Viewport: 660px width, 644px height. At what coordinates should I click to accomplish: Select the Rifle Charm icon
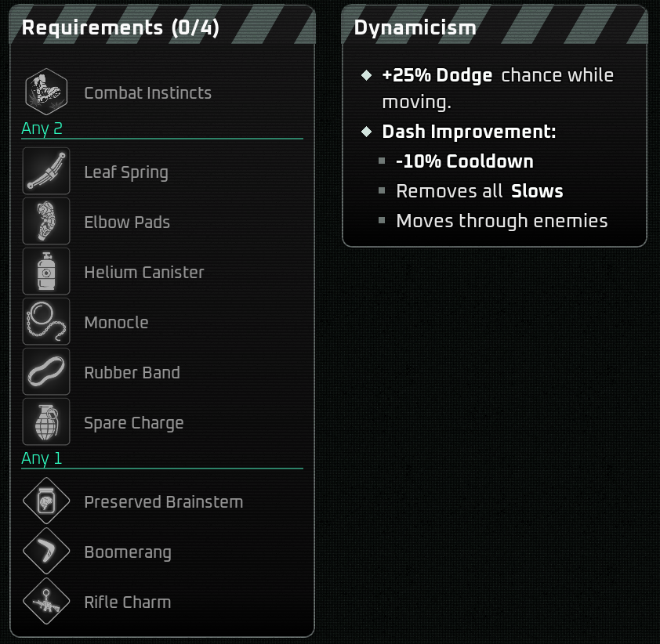coord(46,602)
